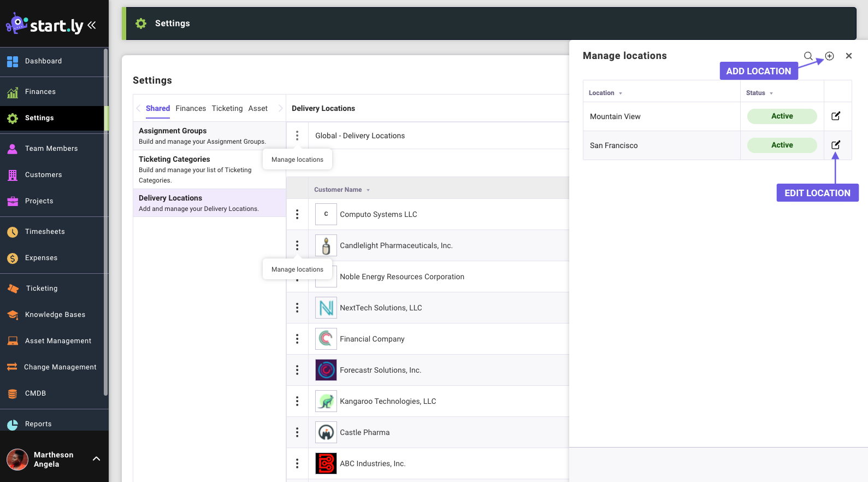Edit the San Francisco location
The height and width of the screenshot is (482, 868).
tap(835, 145)
